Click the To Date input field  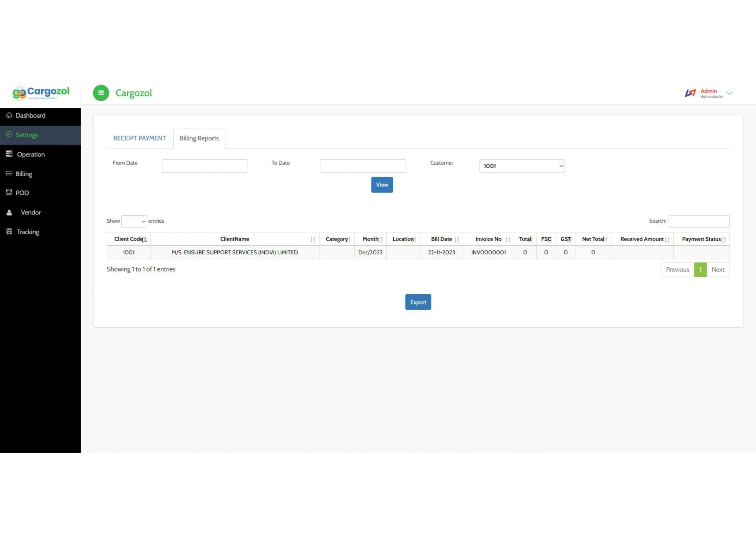pos(363,166)
